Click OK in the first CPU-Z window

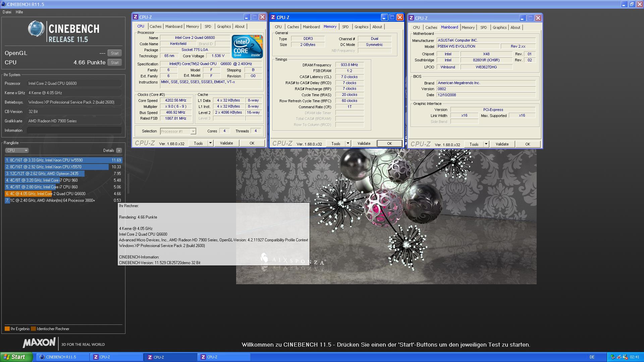(x=252, y=143)
